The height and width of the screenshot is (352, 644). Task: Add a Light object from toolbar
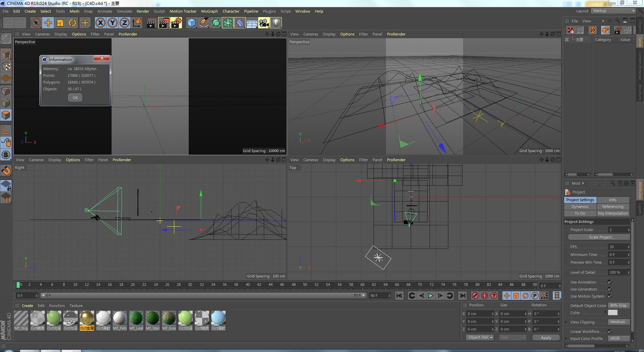point(276,23)
